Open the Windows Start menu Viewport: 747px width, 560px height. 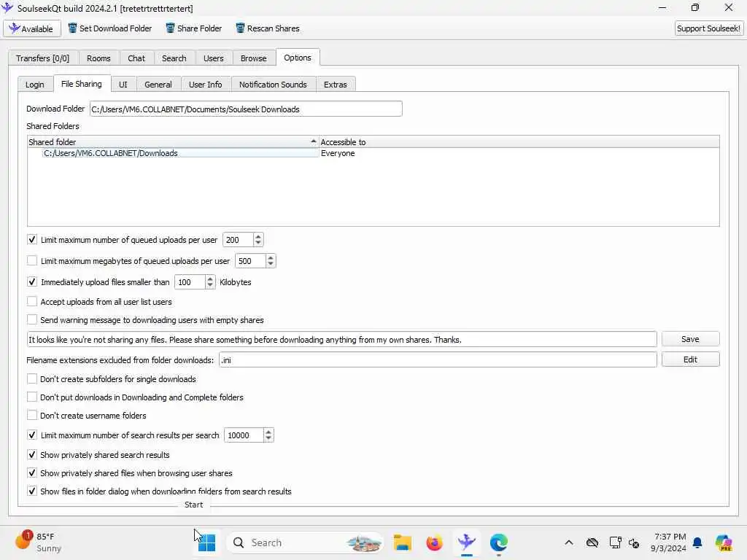click(x=206, y=542)
